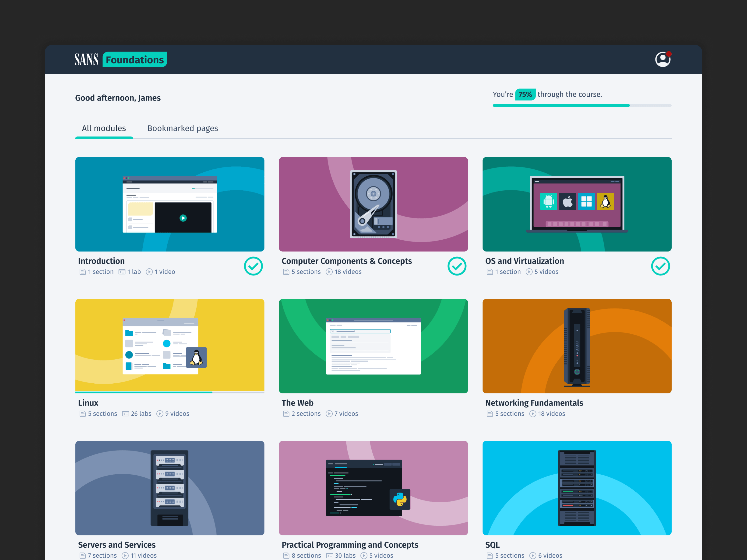Click The Web 2 sections icon
Screen dimensions: 747x560
tap(286, 413)
